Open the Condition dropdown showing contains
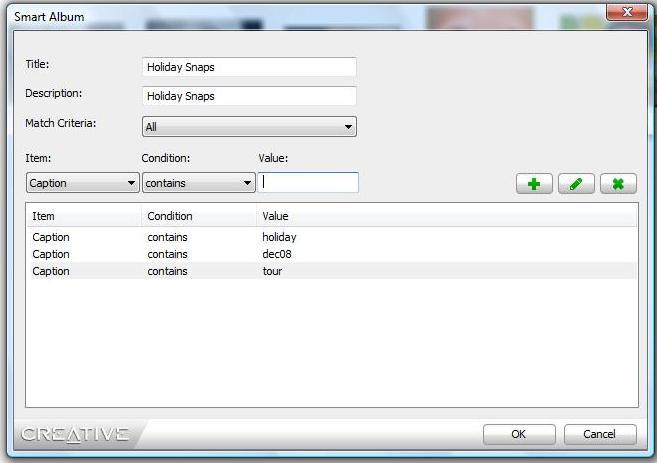The height and width of the screenshot is (463, 657). [199, 183]
